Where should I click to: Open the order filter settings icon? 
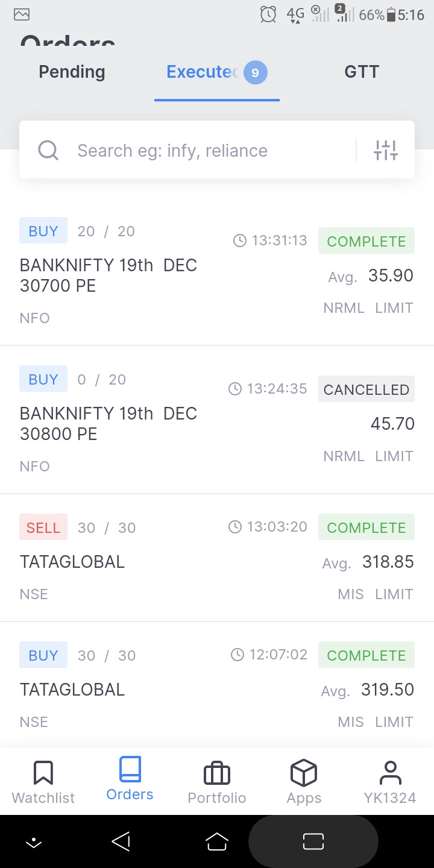386,150
